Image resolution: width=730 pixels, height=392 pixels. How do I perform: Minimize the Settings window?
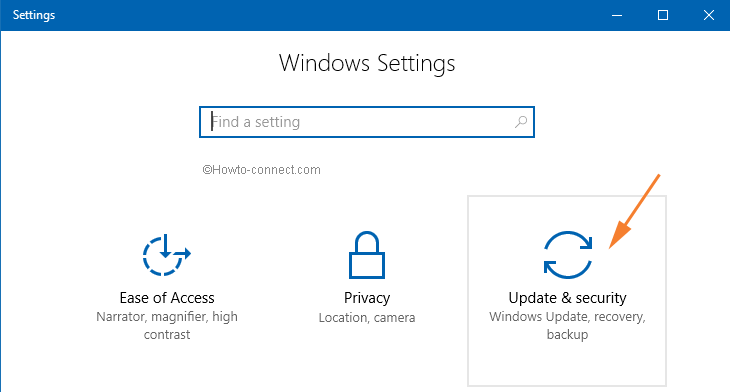tap(617, 15)
